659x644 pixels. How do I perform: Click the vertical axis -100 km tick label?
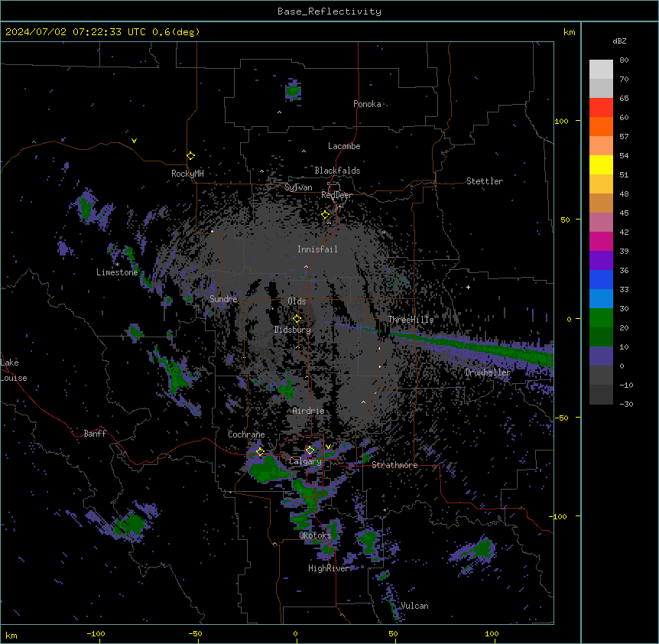[x=559, y=516]
